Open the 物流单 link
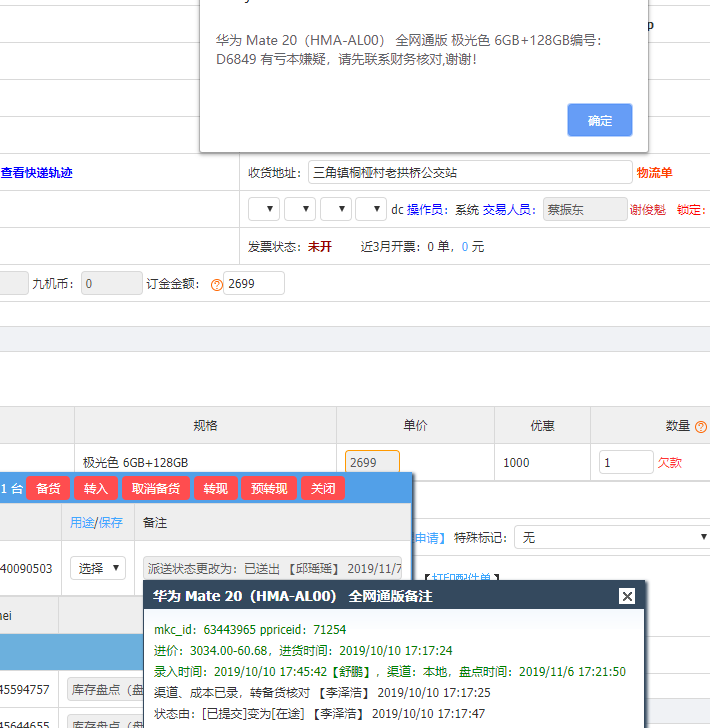Screen dimensions: 710x728 click(654, 173)
